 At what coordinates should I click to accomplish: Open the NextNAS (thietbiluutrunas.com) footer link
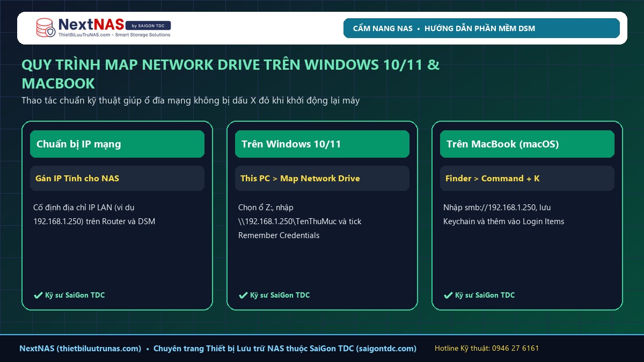pos(80,348)
